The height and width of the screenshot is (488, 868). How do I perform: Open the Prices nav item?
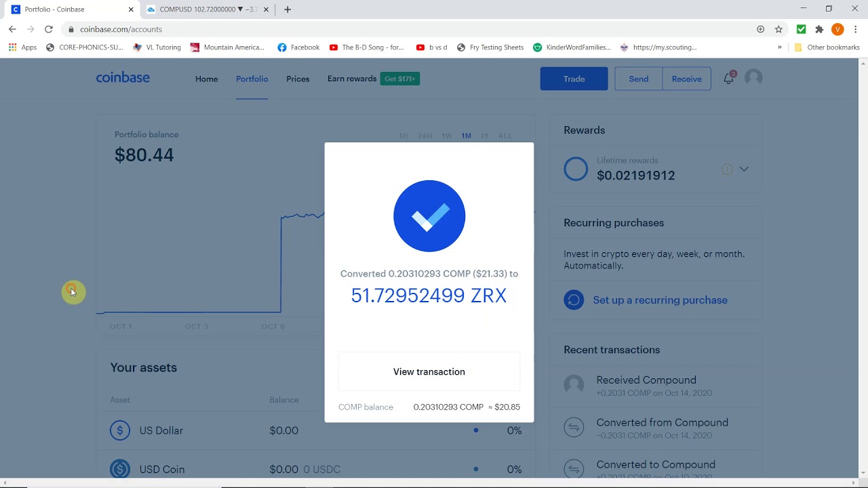tap(298, 79)
